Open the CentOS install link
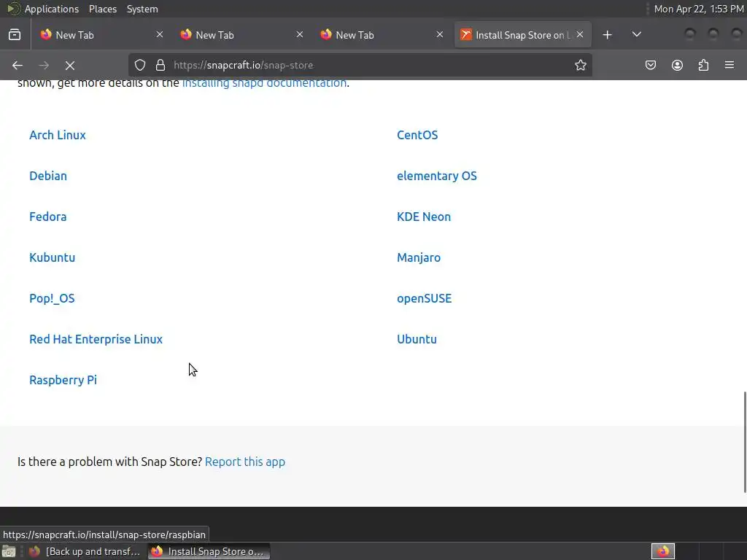 pyautogui.click(x=417, y=135)
